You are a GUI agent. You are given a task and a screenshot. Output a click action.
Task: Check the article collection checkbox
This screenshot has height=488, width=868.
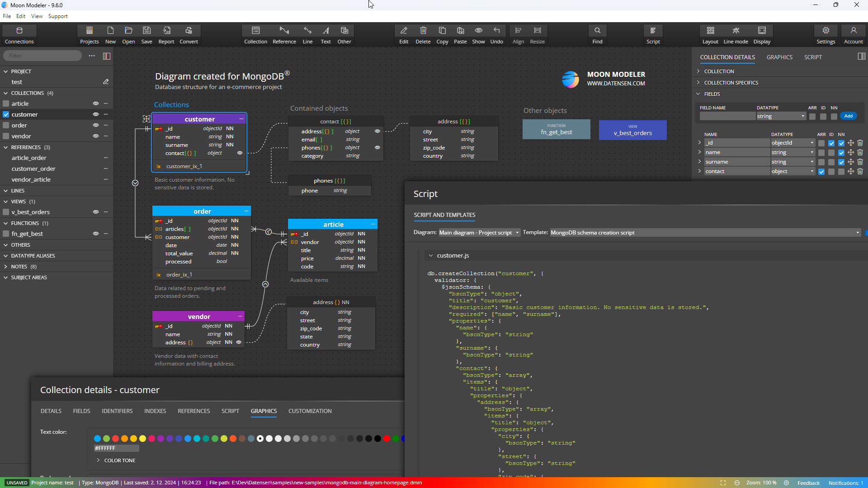pos(6,103)
